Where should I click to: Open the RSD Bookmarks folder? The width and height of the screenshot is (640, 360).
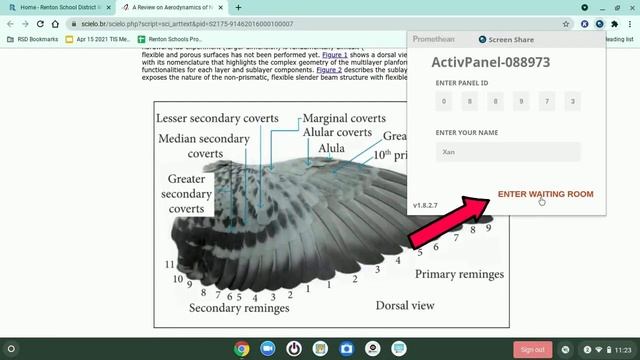click(x=33, y=39)
